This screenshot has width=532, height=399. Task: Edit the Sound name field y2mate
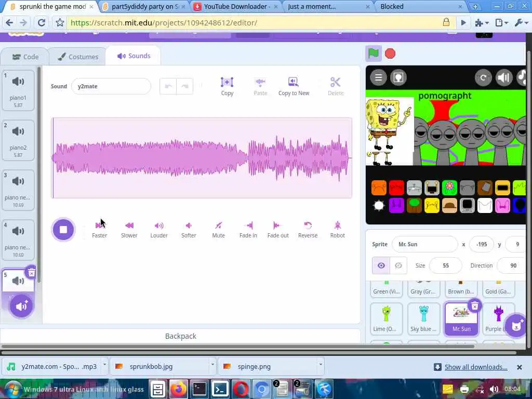[111, 86]
